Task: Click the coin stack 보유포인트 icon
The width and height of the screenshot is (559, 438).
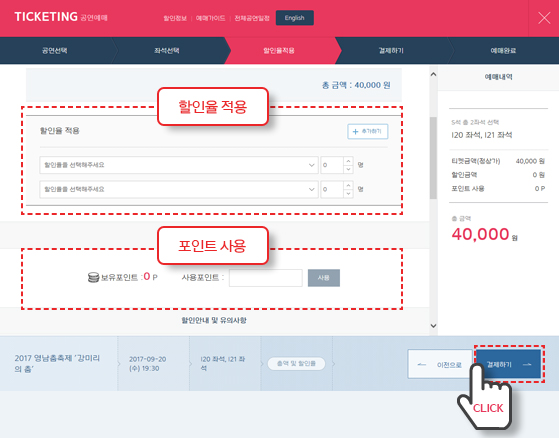Action: click(93, 277)
